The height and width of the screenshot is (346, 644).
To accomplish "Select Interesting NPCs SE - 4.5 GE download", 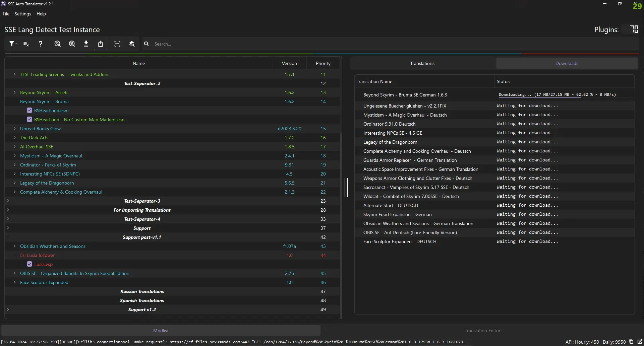I will point(494,133).
